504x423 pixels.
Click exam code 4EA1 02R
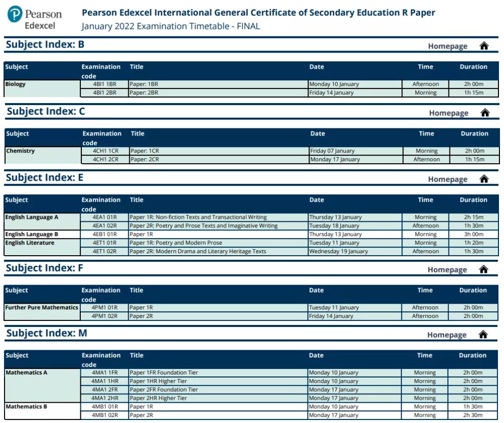105,225
